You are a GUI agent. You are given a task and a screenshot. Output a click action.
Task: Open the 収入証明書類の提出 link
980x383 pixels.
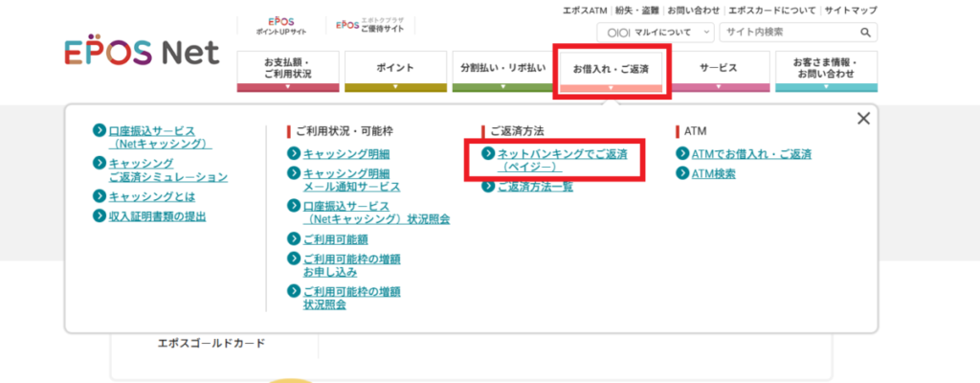click(158, 216)
